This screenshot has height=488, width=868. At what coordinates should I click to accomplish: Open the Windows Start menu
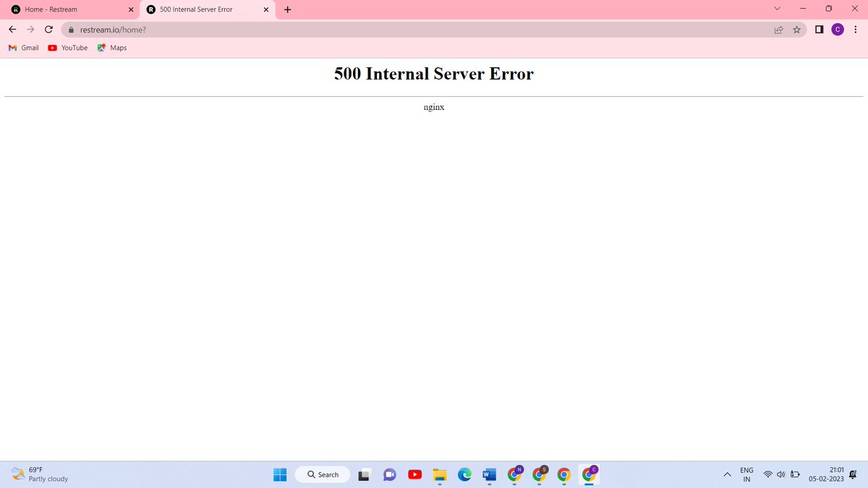[280, 474]
